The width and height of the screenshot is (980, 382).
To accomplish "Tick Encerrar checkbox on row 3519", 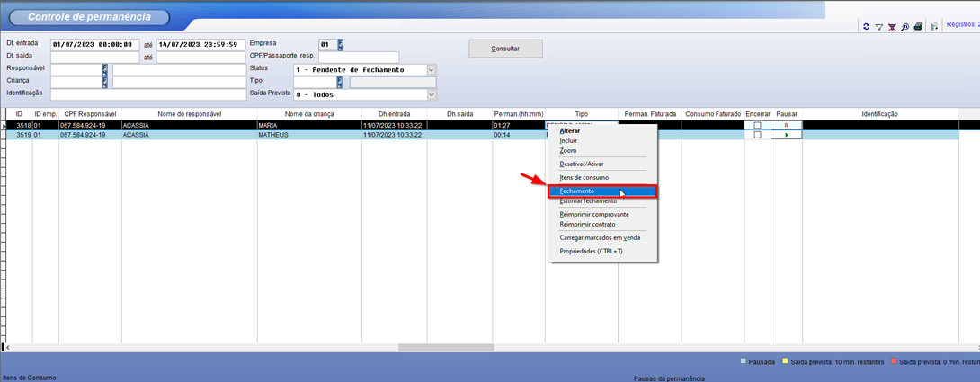I will (758, 135).
